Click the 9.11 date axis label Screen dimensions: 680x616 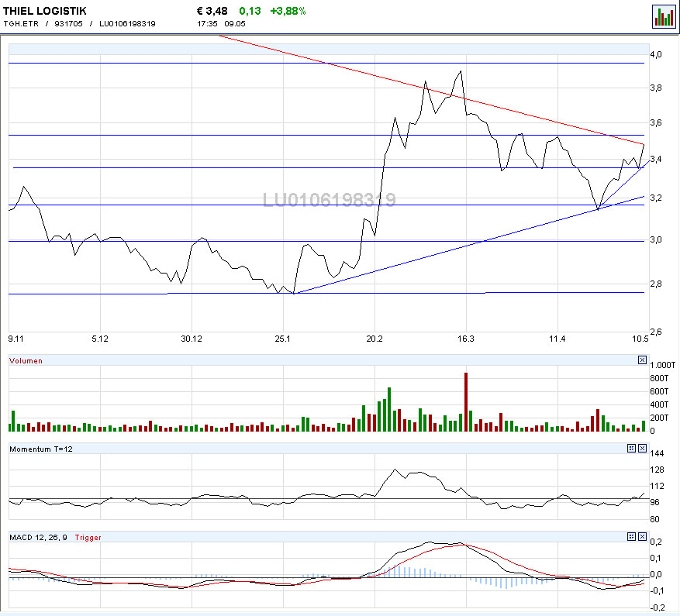coord(16,339)
